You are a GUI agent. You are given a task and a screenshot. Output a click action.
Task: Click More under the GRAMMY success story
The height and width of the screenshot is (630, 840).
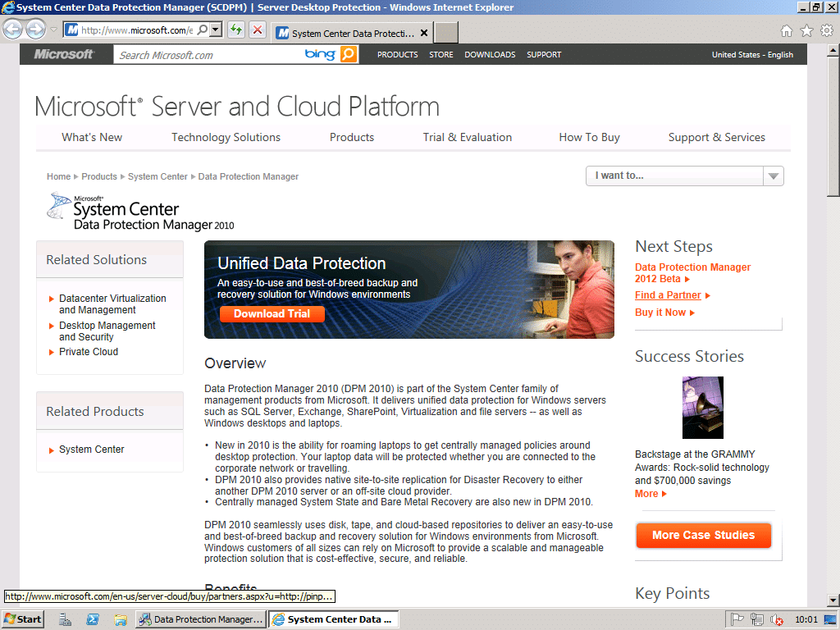coord(646,493)
